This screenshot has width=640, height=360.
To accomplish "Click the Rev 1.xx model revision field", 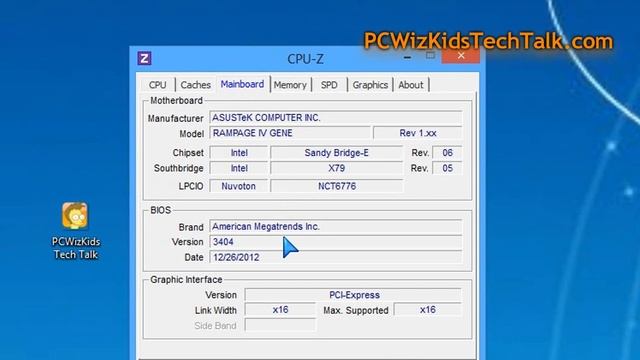I will tap(418, 133).
